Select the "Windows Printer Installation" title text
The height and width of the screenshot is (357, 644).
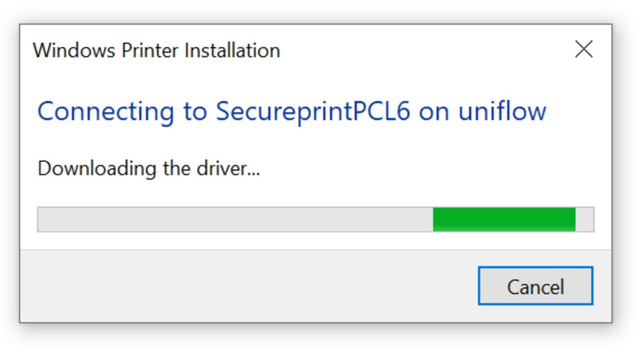[x=156, y=51]
